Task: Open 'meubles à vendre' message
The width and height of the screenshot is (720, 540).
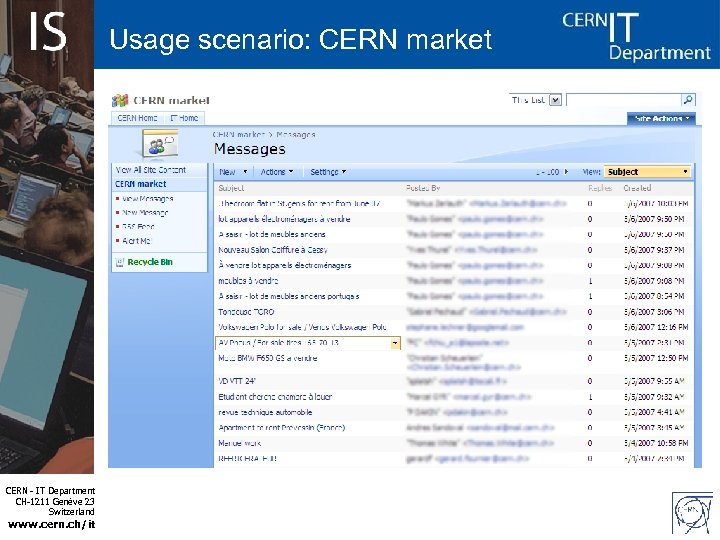Action: (x=248, y=281)
